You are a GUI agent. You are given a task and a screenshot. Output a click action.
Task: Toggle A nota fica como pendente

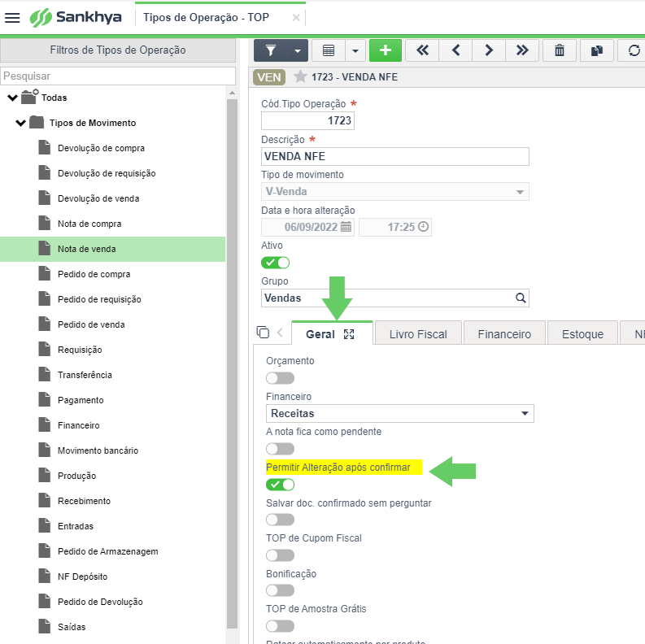pyautogui.click(x=280, y=449)
